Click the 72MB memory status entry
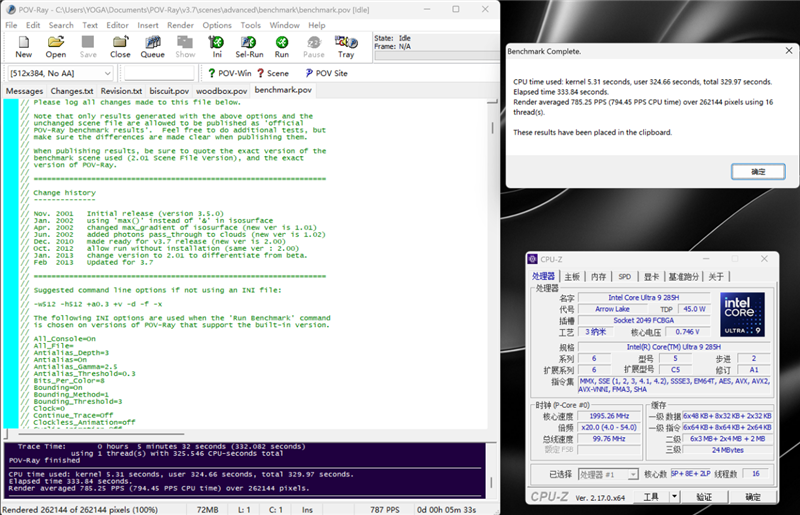Viewport: 800px width, 515px height. pyautogui.click(x=208, y=509)
